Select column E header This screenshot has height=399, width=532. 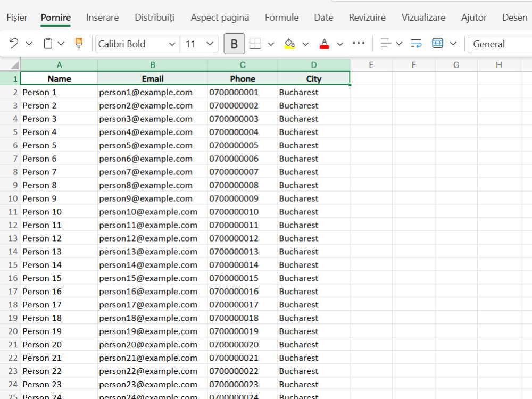371,65
